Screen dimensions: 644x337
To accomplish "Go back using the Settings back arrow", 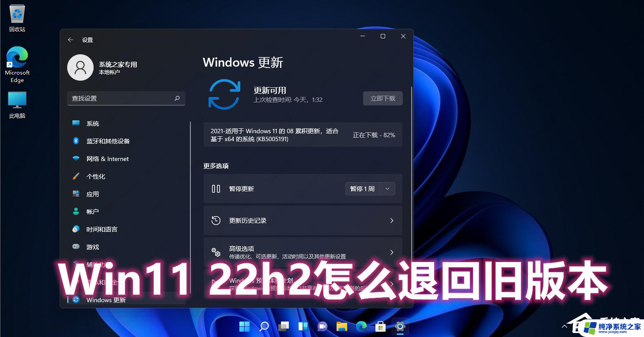I will coord(70,40).
